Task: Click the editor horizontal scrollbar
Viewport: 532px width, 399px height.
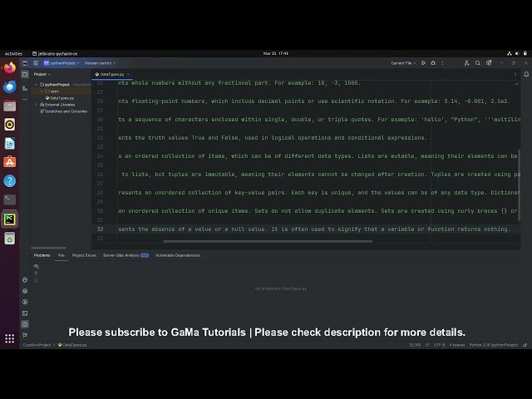Action: 268,241
